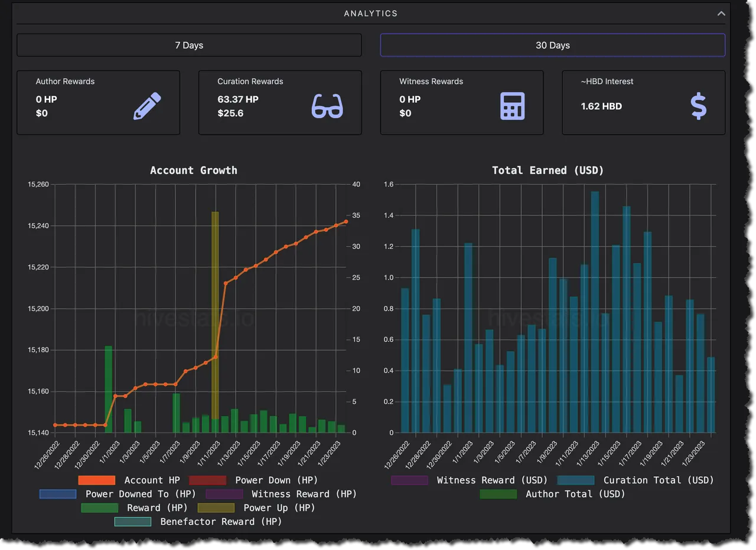The image size is (756, 550).
Task: Hide Benefactor Reward (HP) series via label
Action: 221,522
